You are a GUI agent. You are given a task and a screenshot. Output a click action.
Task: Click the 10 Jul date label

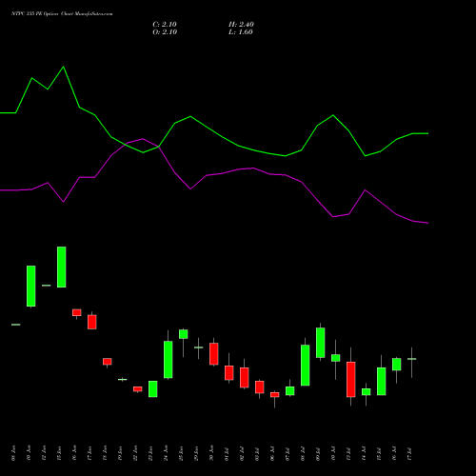333,453
